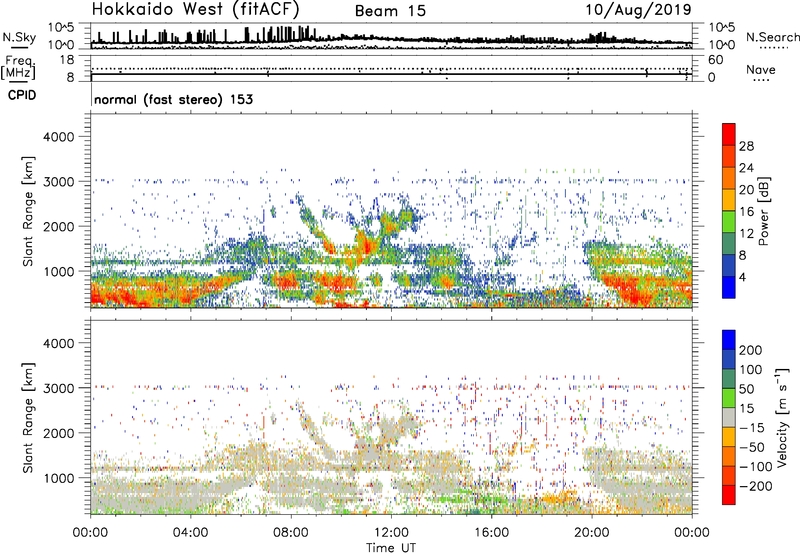Click the 'Power [dB]' colorbar label
Screen dimensions: 800x554
[764, 211]
